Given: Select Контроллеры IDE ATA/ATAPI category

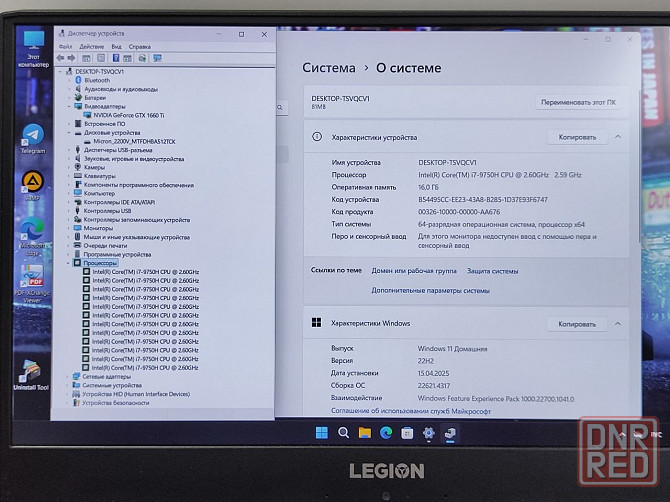Looking at the screenshot, I should (119, 202).
